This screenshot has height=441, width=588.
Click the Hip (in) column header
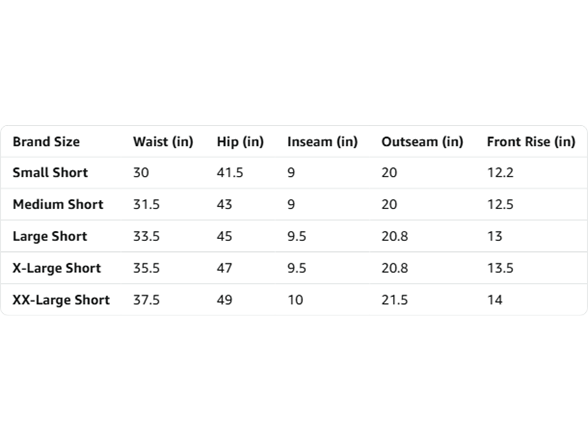pos(240,142)
